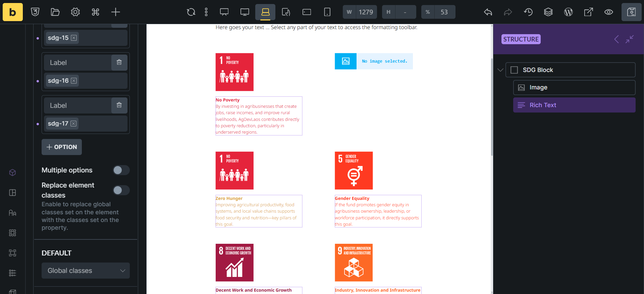This screenshot has width=644, height=294.
Task: Click the Gender Equality text block
Action: pos(378,211)
